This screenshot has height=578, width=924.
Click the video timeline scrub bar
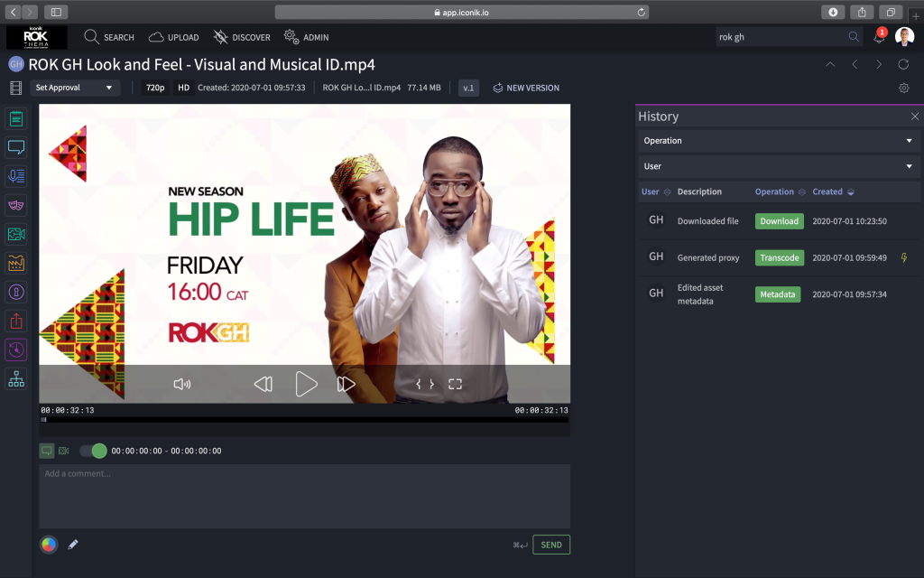click(305, 420)
